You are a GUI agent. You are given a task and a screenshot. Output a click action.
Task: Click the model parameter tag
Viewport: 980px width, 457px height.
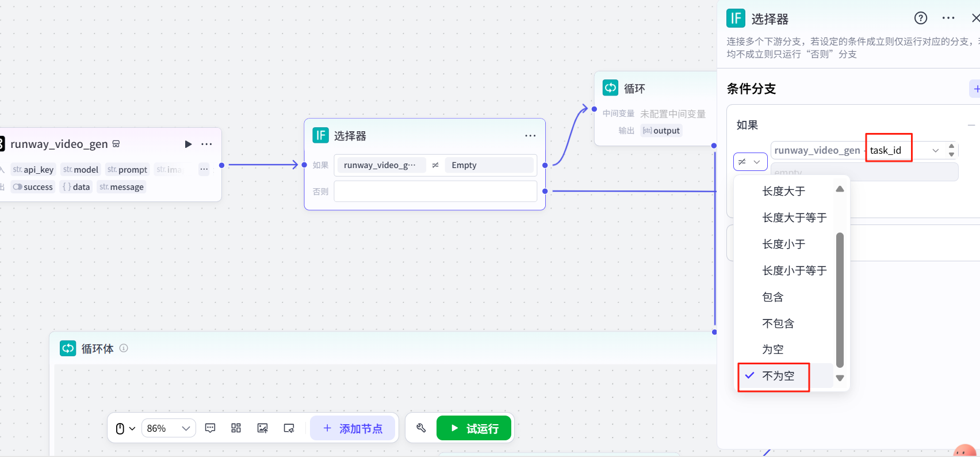coord(81,170)
